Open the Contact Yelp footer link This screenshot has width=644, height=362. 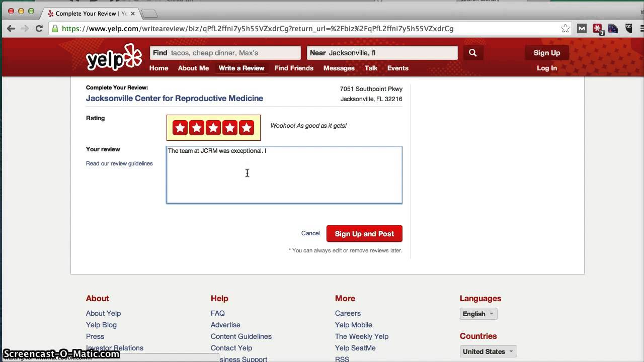pos(231,348)
